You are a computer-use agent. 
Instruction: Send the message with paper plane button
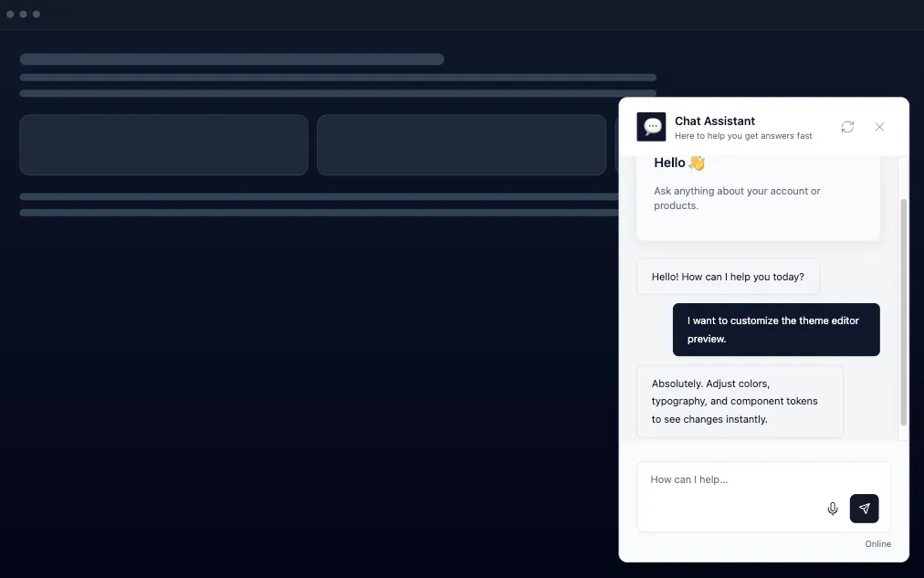click(x=864, y=509)
